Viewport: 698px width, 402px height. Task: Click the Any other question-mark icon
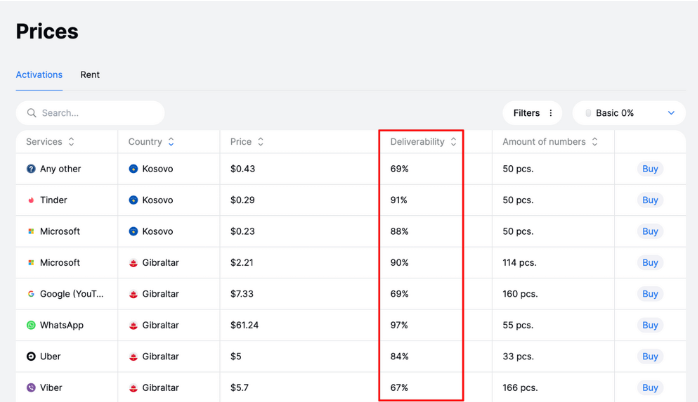pos(31,169)
